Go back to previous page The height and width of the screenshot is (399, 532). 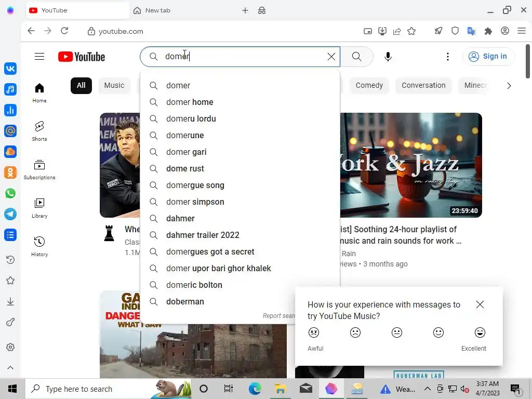[31, 31]
